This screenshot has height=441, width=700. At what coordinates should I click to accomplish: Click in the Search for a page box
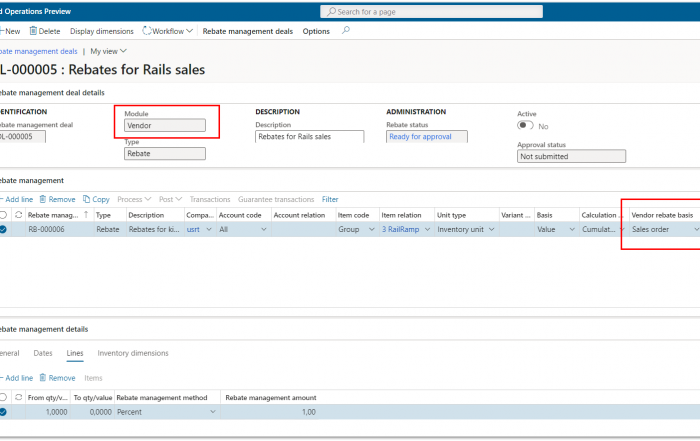(431, 12)
